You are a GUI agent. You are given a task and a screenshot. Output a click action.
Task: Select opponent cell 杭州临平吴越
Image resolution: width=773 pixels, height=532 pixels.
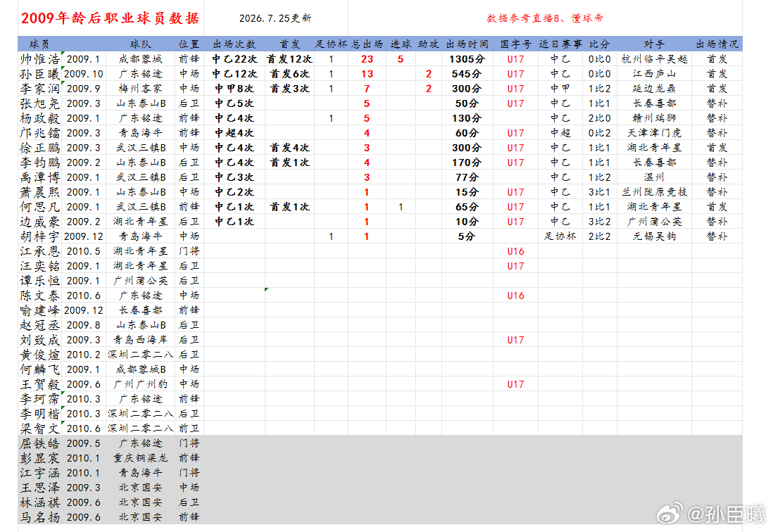[654, 59]
